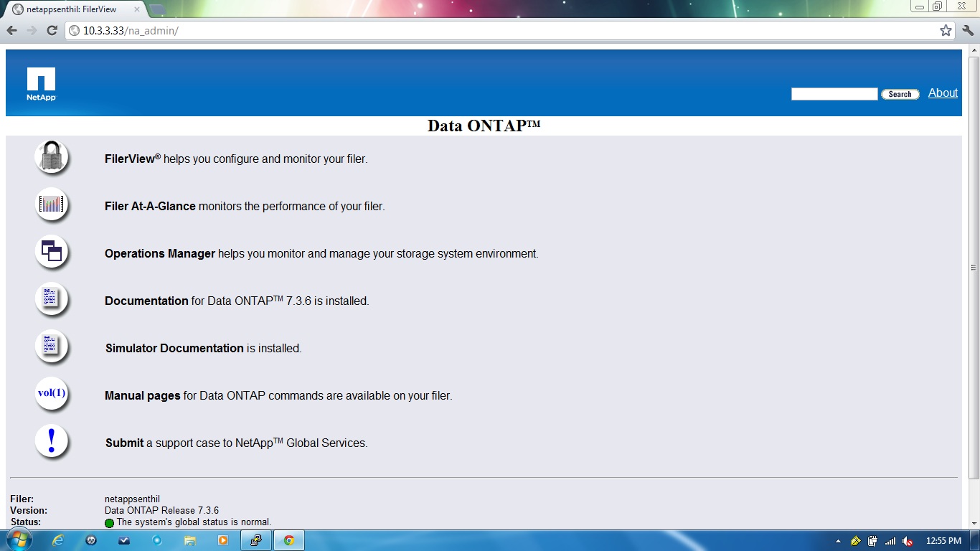Screen dimensions: 980x551
Task: Click the Manual pages link text
Action: pyautogui.click(x=143, y=395)
